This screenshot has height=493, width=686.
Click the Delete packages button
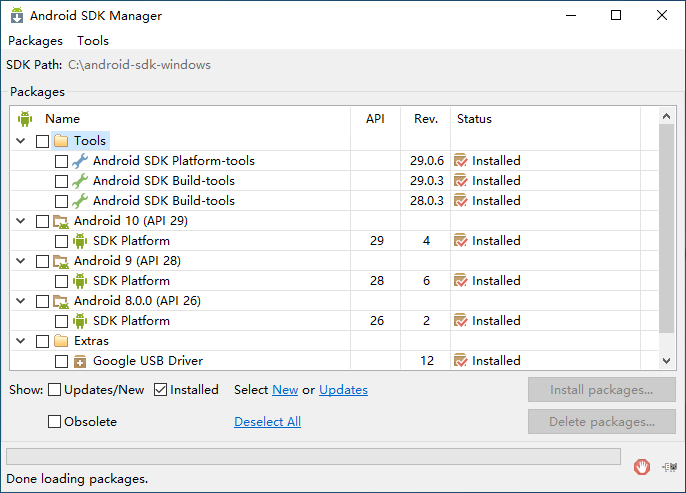(602, 422)
